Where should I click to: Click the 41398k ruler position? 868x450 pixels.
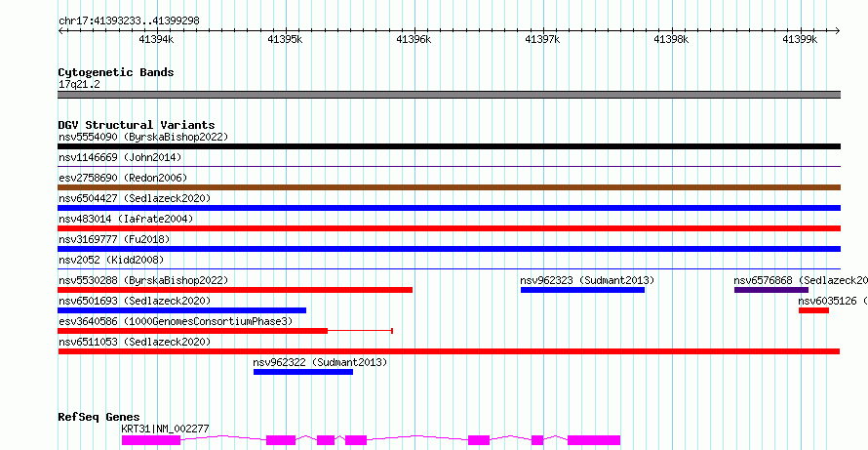tap(672, 39)
